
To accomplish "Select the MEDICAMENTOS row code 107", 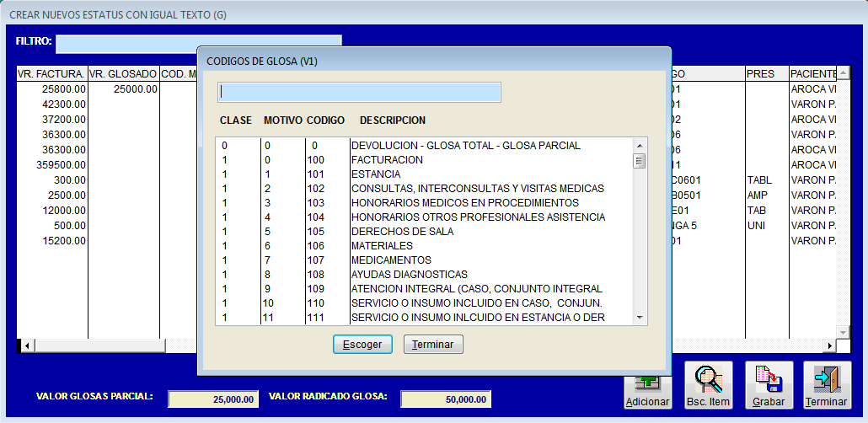I will 425,260.
